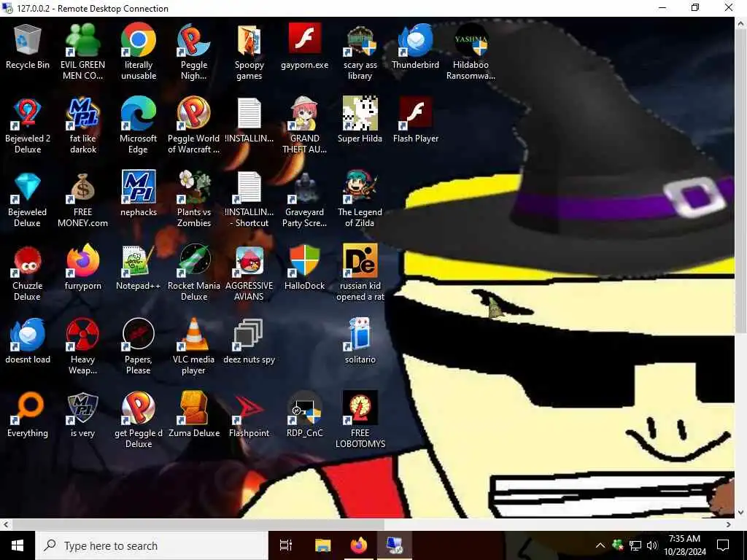Open Task View on the taskbar
747x560 pixels.
coord(286,545)
